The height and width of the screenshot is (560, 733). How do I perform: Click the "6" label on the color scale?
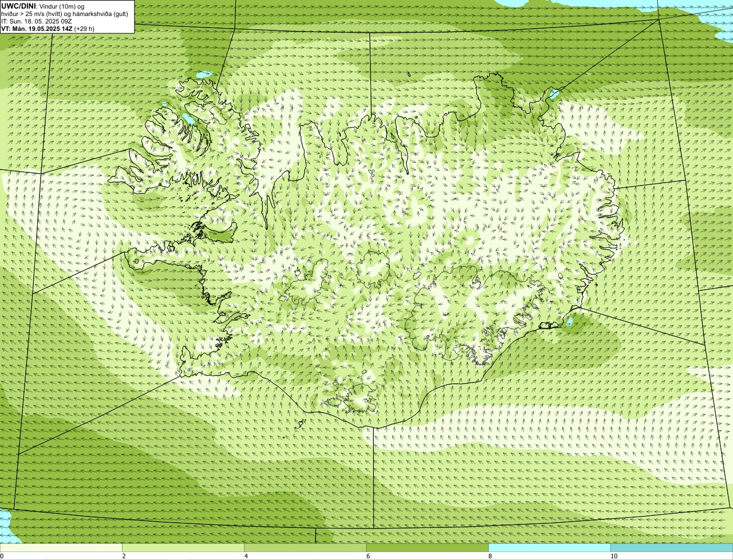[x=368, y=556]
